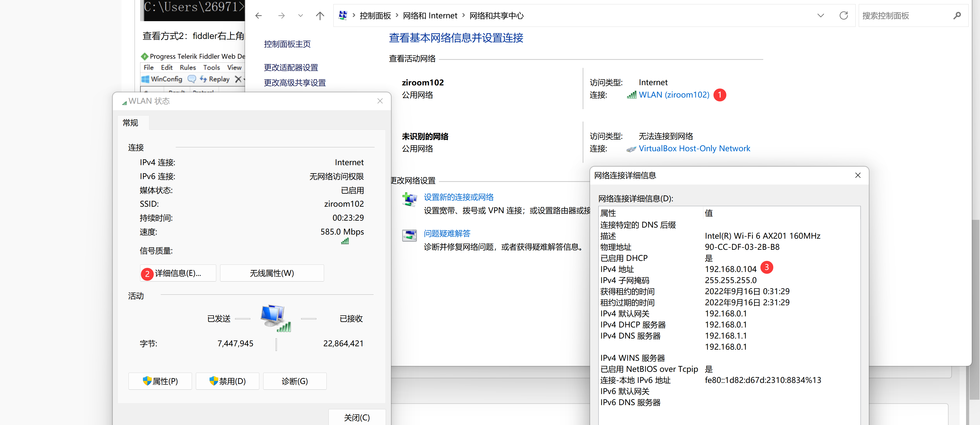
Task: Expand chevron after 网络和 Internet breadcrumb
Action: click(463, 15)
